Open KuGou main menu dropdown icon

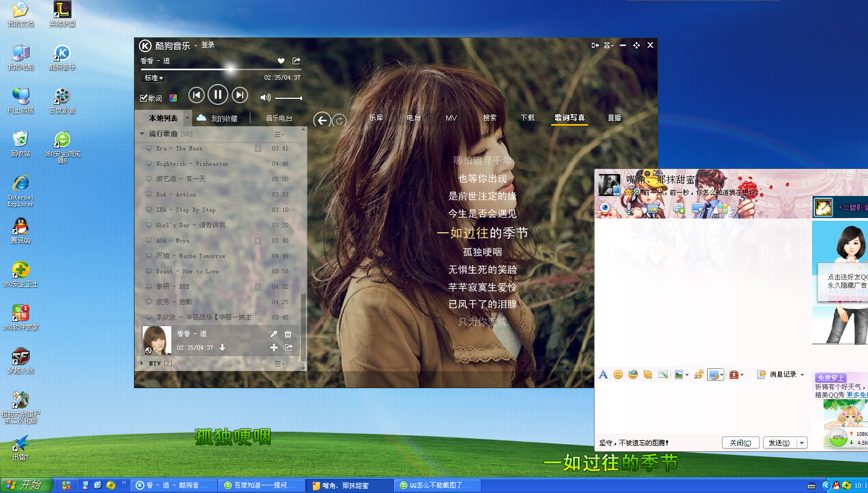(x=608, y=45)
